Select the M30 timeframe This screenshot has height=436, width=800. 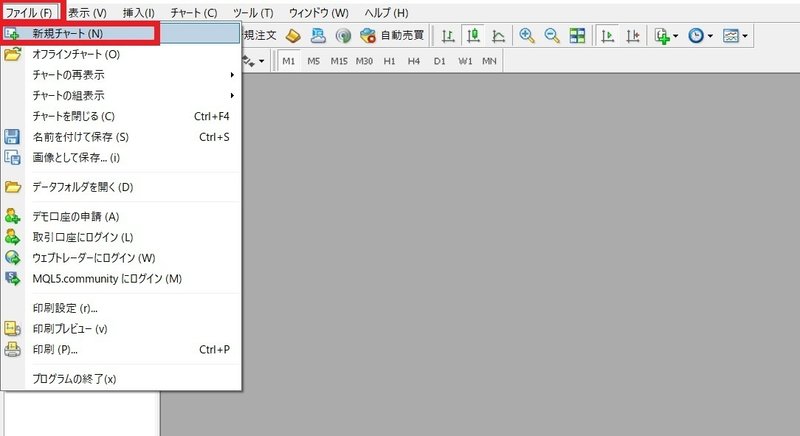pyautogui.click(x=364, y=61)
